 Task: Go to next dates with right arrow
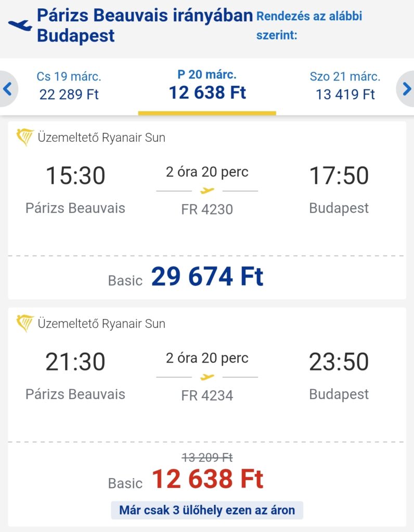point(406,89)
